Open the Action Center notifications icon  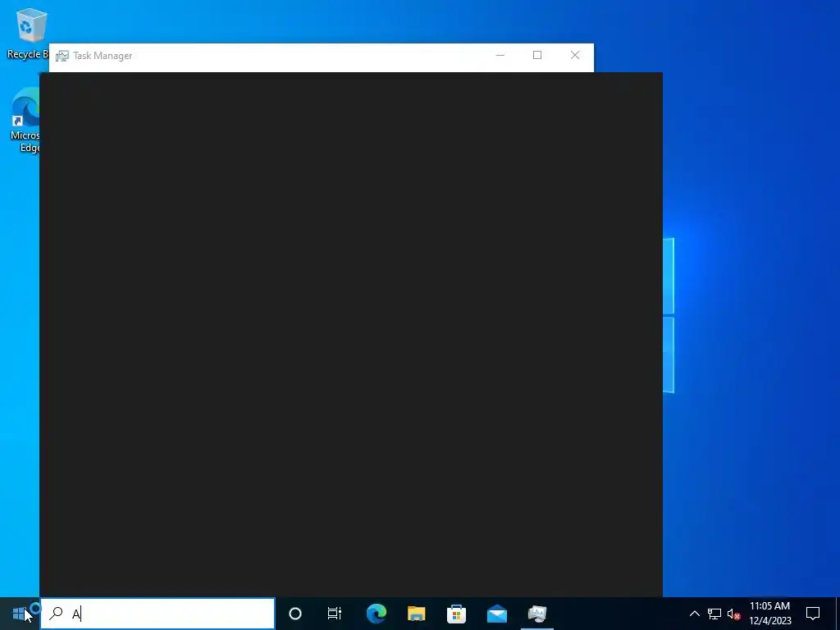pyautogui.click(x=813, y=614)
